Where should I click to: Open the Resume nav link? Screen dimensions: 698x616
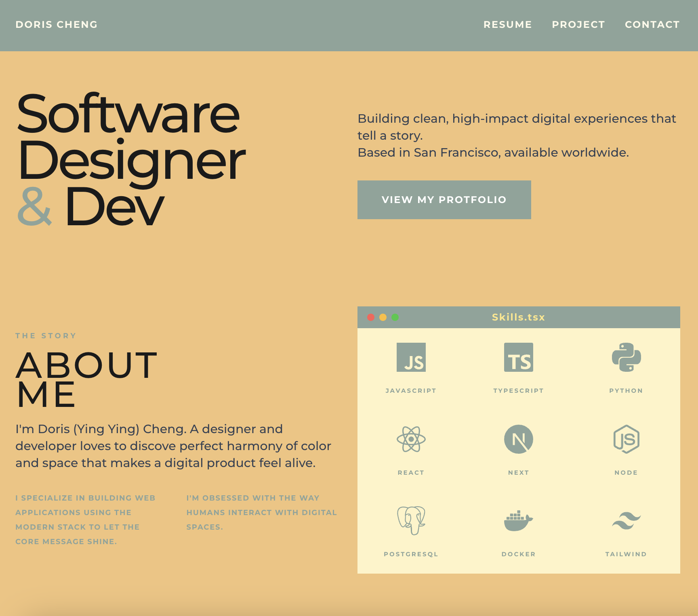[x=507, y=25]
